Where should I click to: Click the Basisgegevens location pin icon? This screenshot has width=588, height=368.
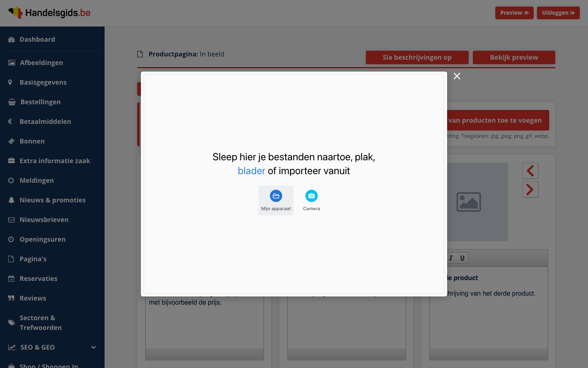[x=10, y=82]
